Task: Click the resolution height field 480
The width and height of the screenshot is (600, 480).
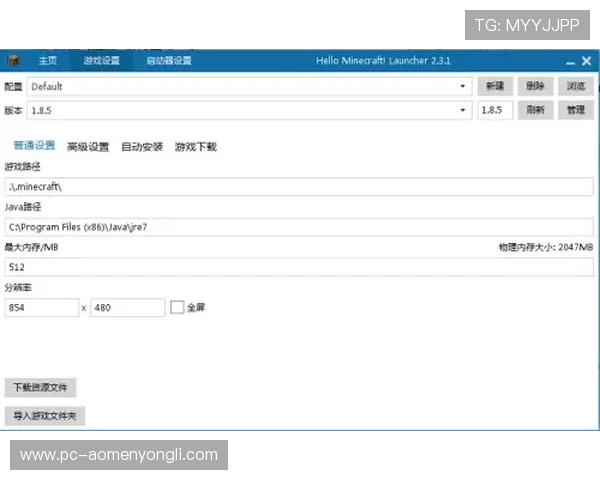Action: tap(127, 308)
